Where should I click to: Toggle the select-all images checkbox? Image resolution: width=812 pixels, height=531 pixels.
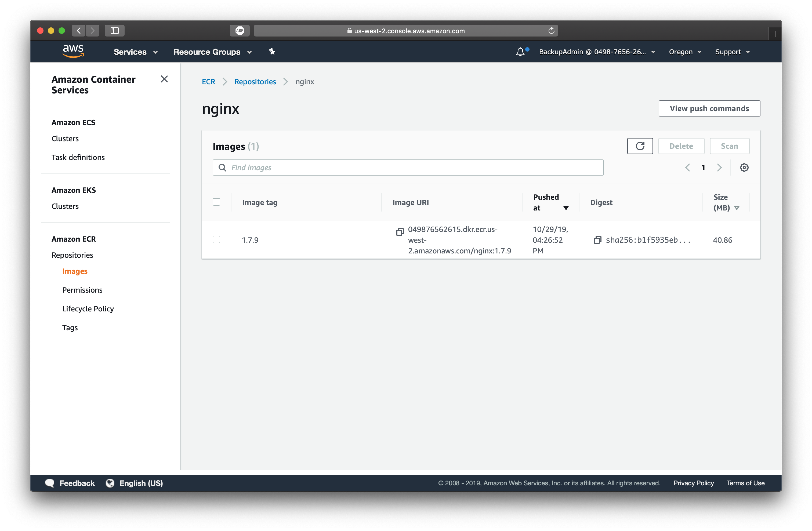(x=216, y=202)
